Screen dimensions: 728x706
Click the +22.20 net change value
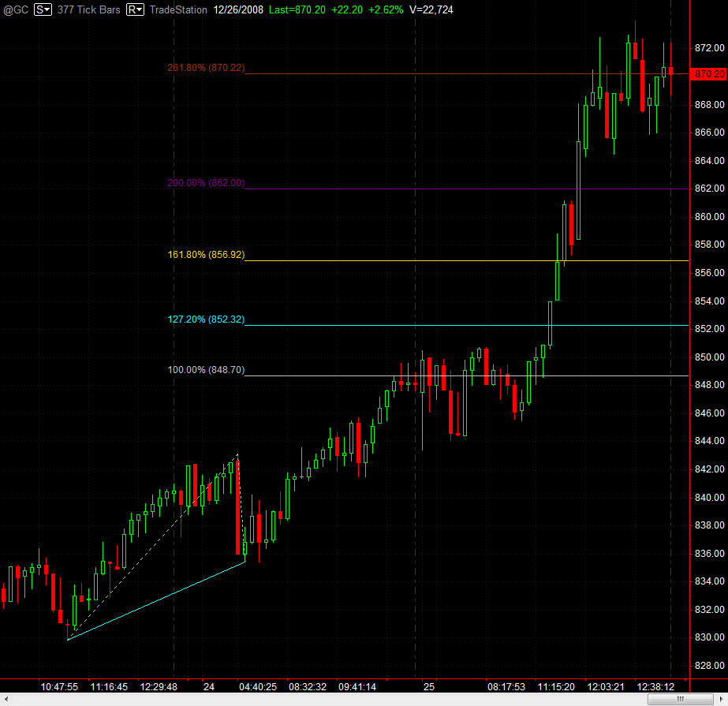coord(347,9)
